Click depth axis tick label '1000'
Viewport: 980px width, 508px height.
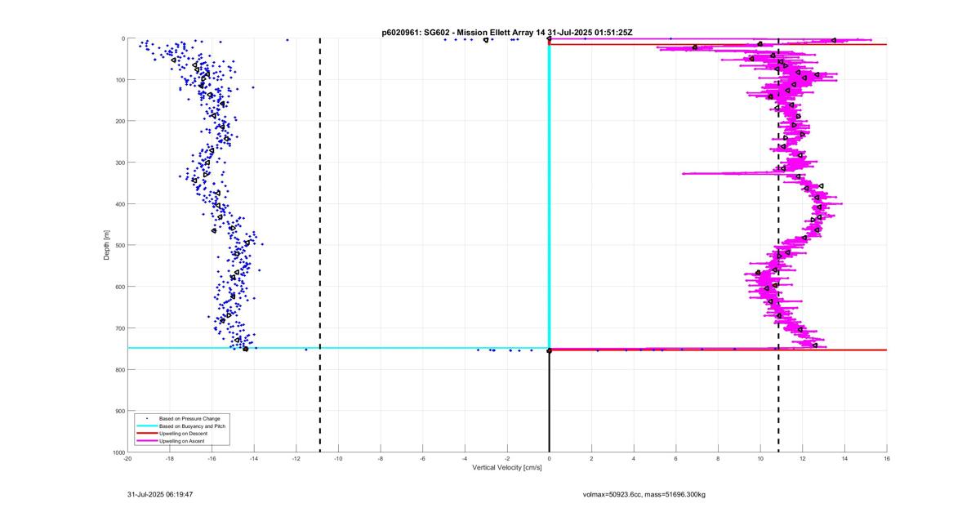pos(118,452)
